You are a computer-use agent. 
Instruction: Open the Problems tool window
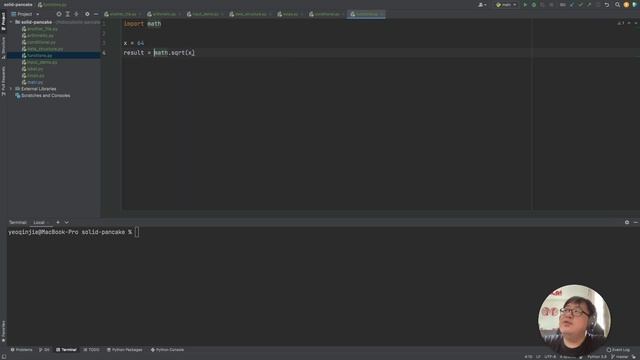coord(21,350)
